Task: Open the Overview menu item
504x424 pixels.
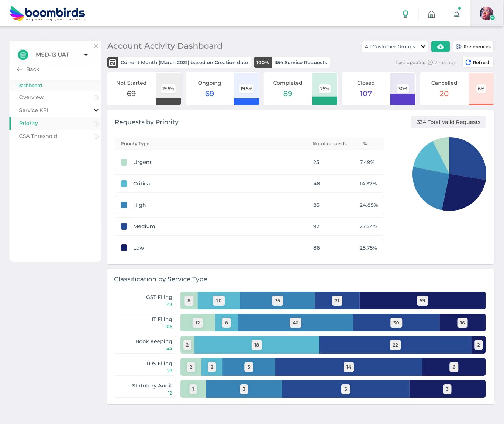Action: tap(31, 97)
